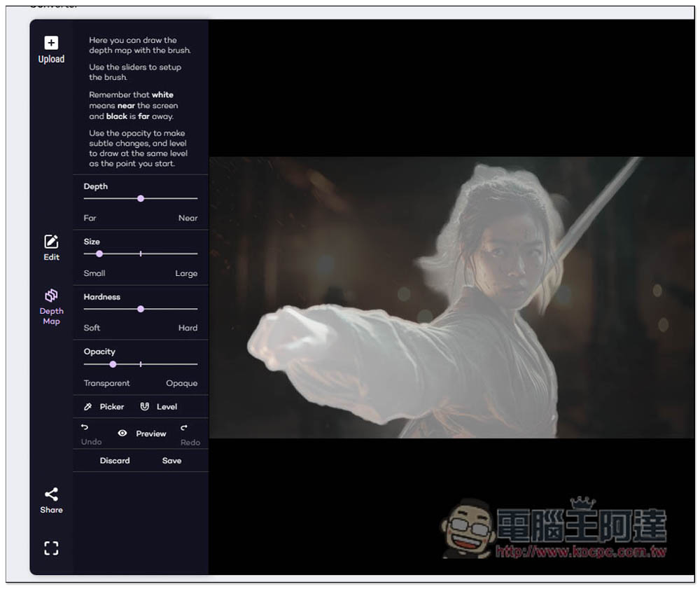Click the Hardness slider handle
Image resolution: width=700 pixels, height=589 pixels.
click(x=141, y=309)
